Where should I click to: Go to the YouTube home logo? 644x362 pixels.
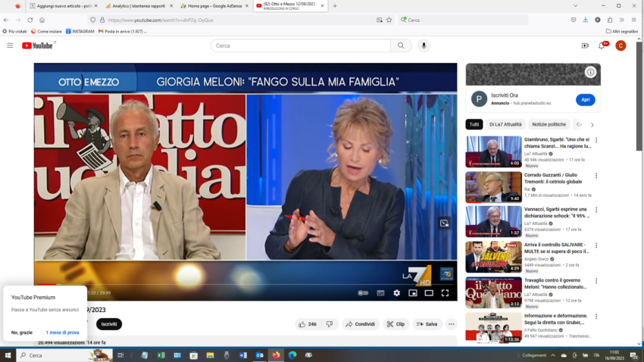click(x=37, y=45)
